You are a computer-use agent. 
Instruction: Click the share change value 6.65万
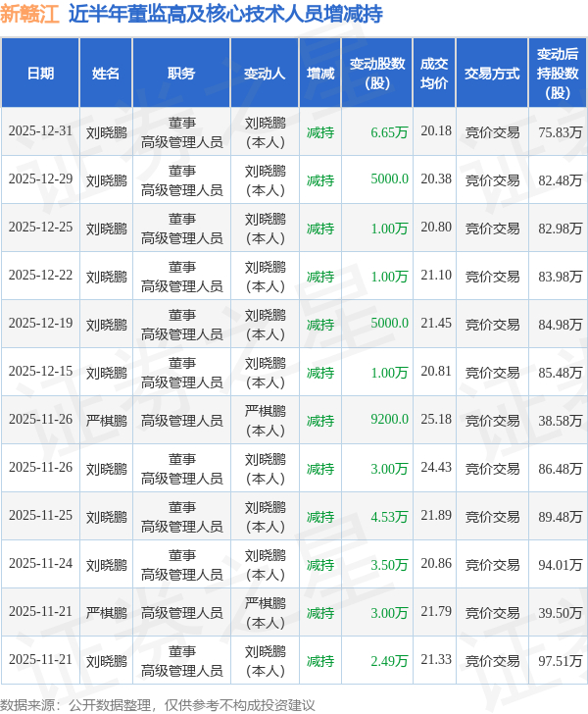pos(389,132)
